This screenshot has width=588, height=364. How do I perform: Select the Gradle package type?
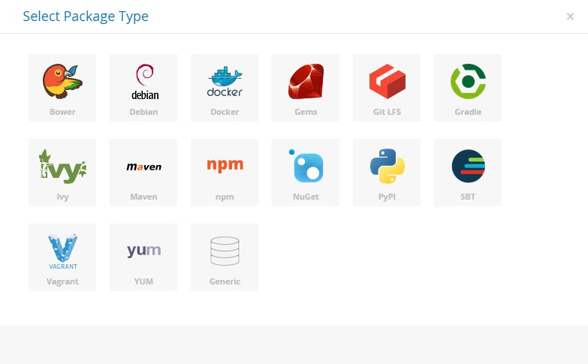point(468,88)
